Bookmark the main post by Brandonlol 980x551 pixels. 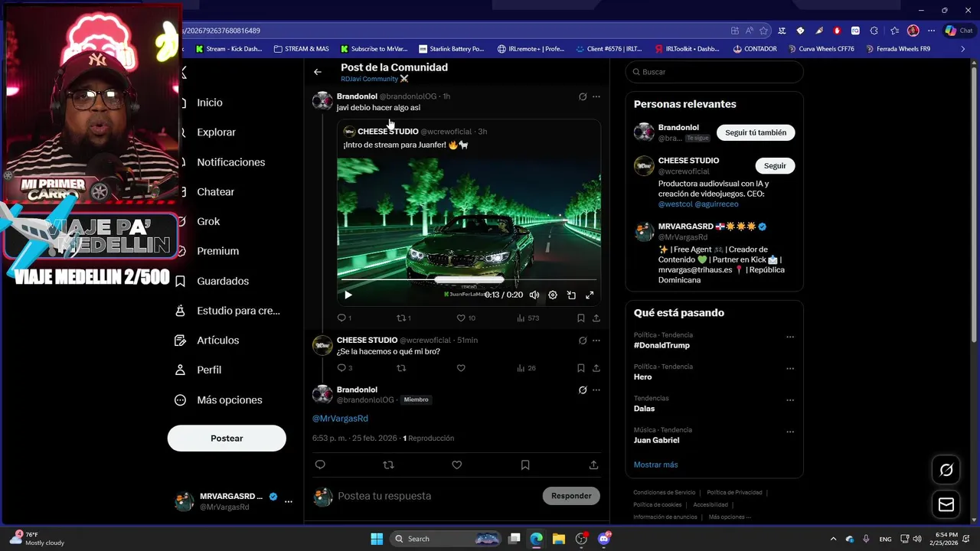(525, 465)
